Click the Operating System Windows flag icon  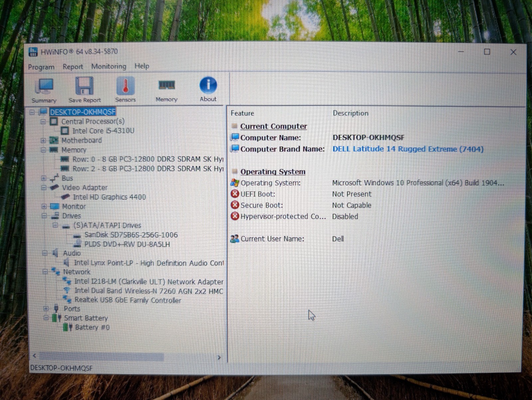click(x=235, y=183)
